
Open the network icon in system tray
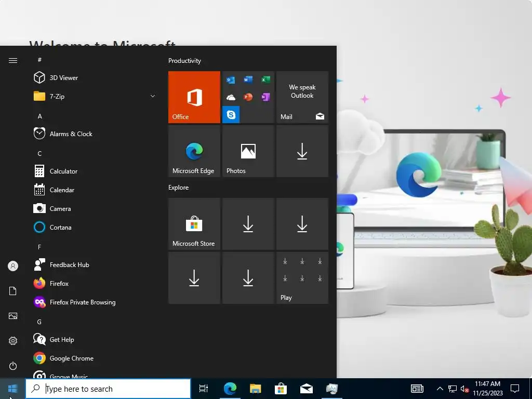click(x=453, y=389)
